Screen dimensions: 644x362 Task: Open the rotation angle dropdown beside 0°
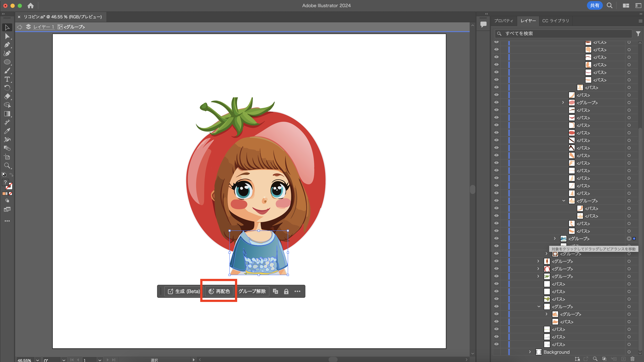(x=64, y=360)
